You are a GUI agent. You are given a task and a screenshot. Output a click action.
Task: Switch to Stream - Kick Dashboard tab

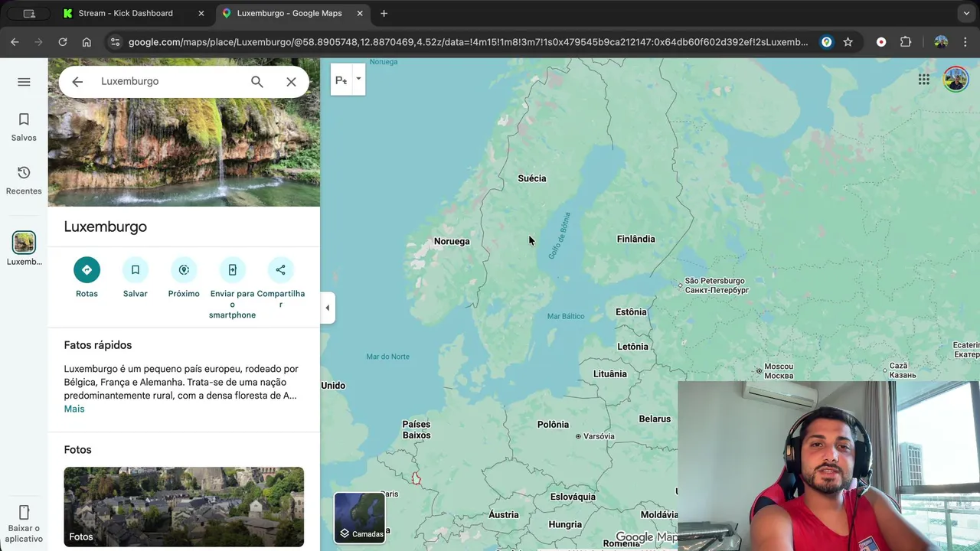126,13
